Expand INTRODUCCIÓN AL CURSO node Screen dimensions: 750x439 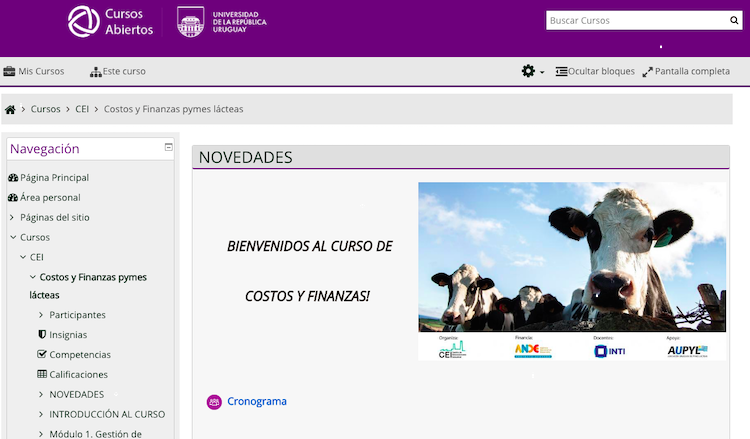[x=41, y=415]
